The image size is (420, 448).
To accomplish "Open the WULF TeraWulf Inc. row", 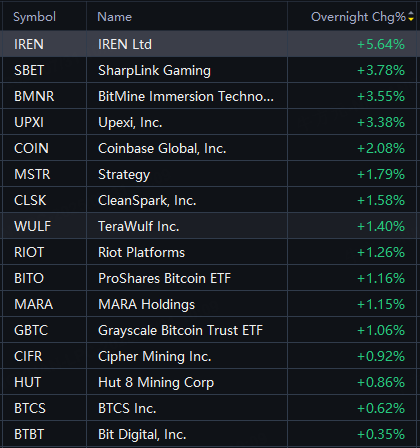I will (210, 226).
